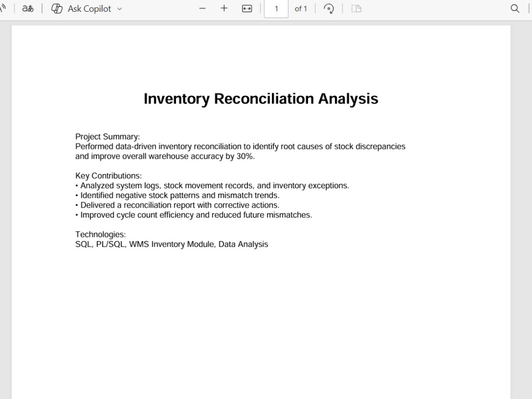This screenshot has height=399, width=532.
Task: Open the document search tool
Action: tap(514, 9)
